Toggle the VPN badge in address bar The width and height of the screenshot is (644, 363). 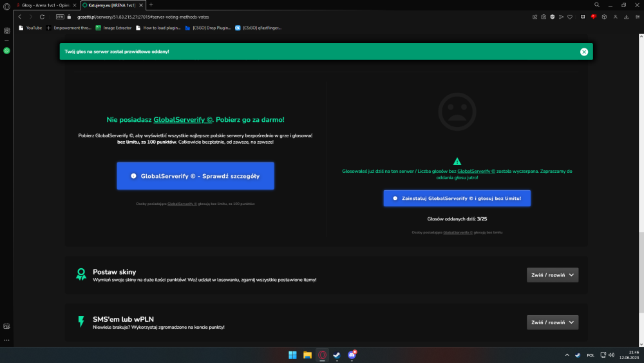tap(60, 17)
